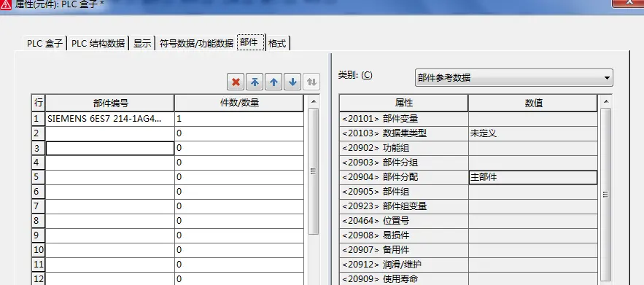Screen dimensions: 644x285
Task: Move selected part entry up
Action: [273, 82]
